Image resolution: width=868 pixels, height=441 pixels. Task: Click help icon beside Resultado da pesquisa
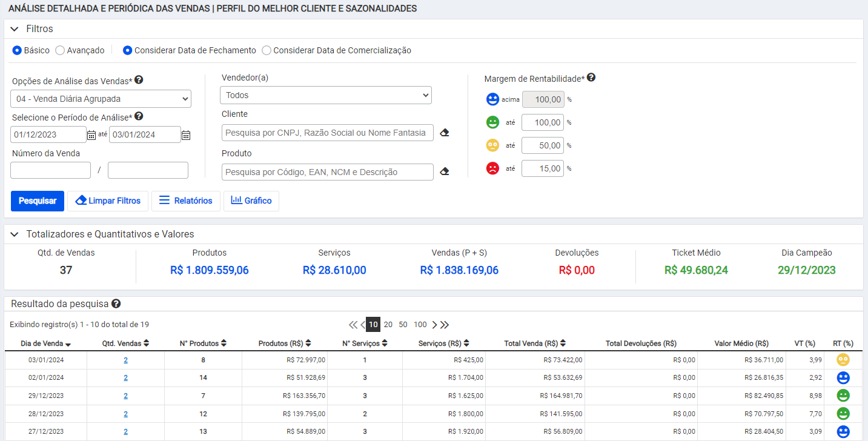pyautogui.click(x=116, y=303)
